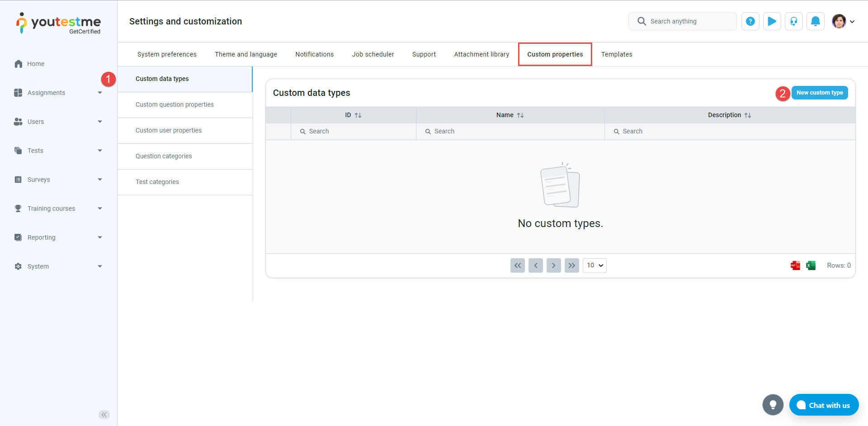Screen dimensions: 868x426
Task: Sort table by Description column
Action: [x=747, y=115]
